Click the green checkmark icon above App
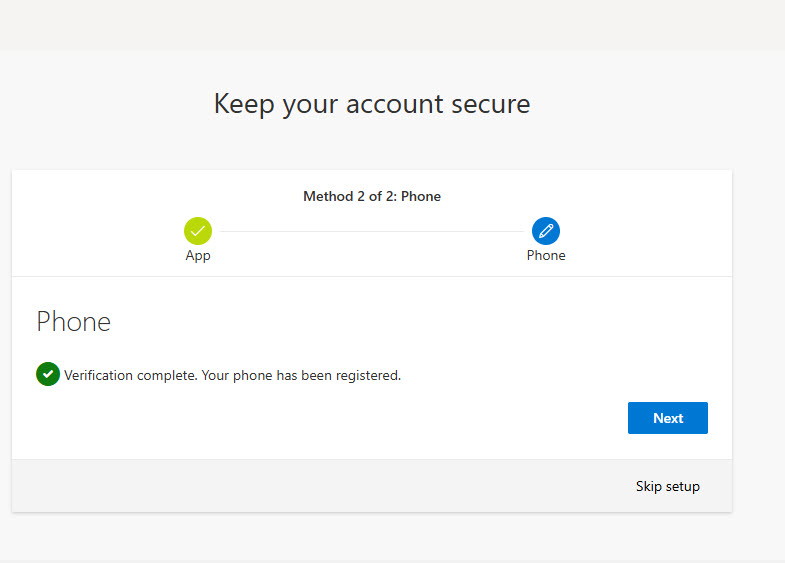 click(198, 231)
